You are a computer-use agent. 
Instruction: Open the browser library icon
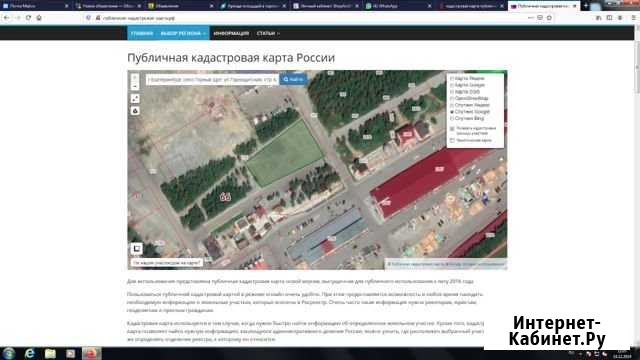[x=599, y=18]
